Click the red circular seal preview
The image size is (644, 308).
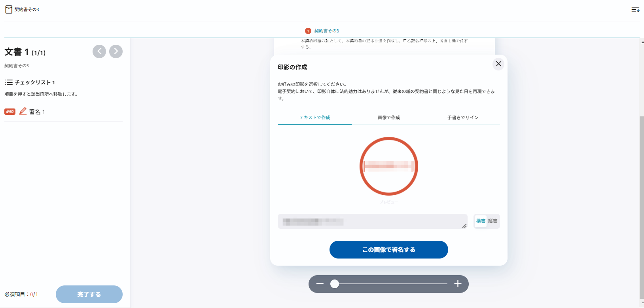(x=389, y=166)
